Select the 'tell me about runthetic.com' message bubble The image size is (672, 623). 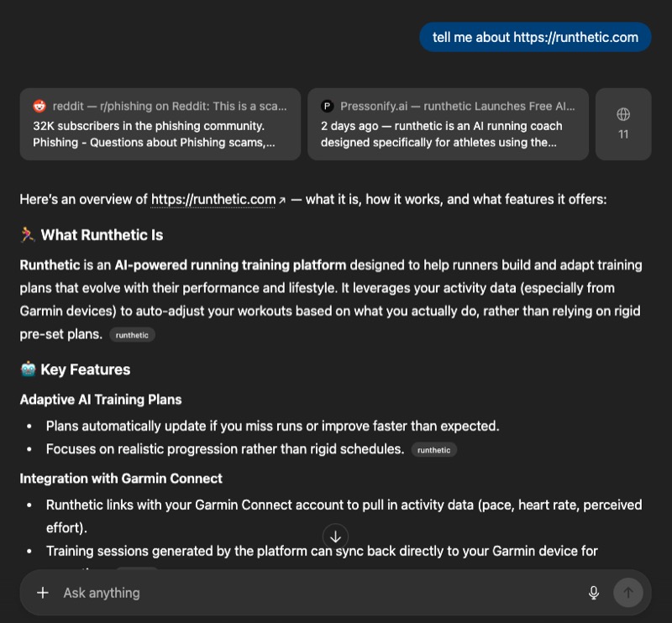[535, 37]
